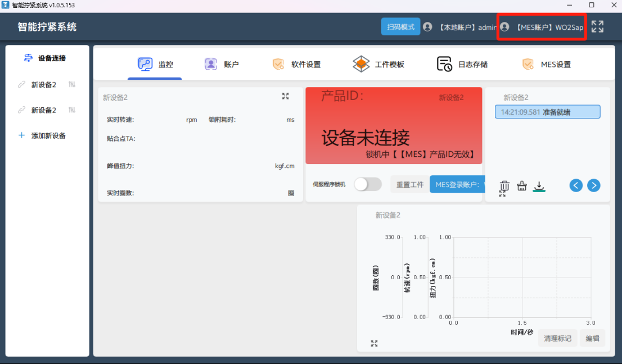This screenshot has height=364, width=622.
Task: Click the avatar icon beside 【本地账户】admin
Action: click(427, 26)
